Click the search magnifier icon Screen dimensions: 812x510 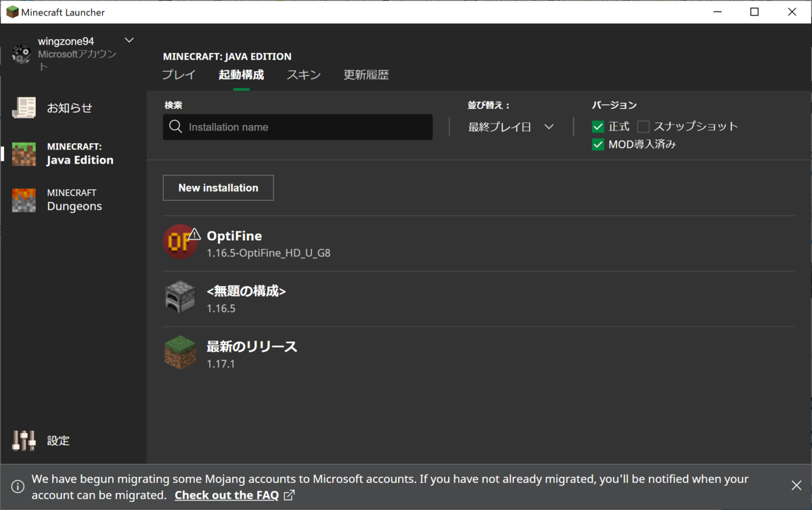pyautogui.click(x=176, y=126)
